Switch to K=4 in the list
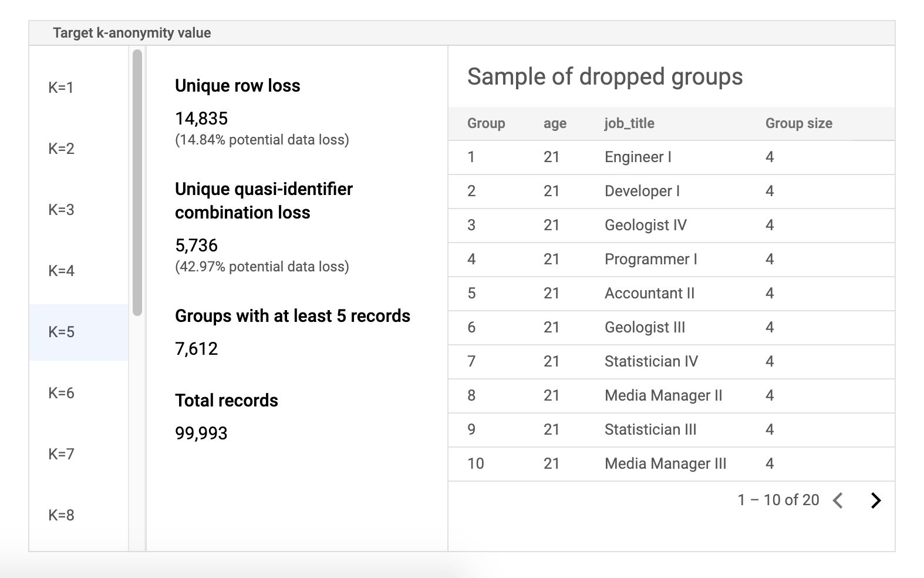 coord(61,271)
